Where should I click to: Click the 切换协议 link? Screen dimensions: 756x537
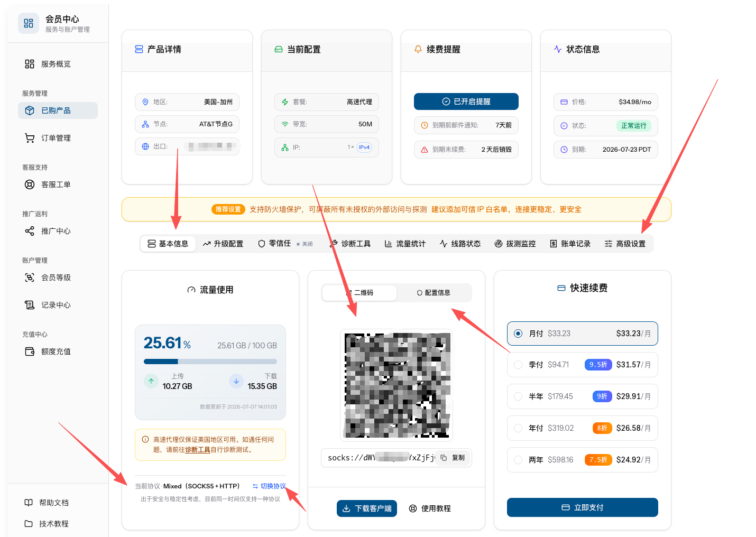tap(269, 486)
